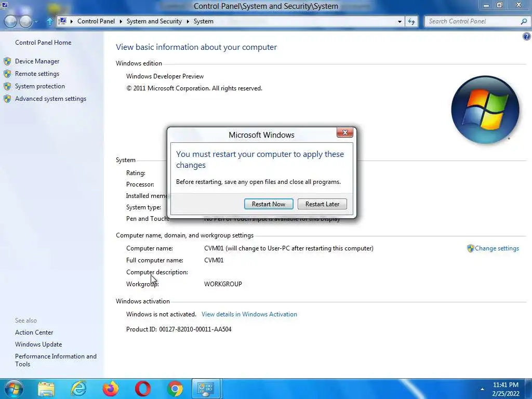Close the Microsoft Windows restart dialog
Viewport: 532px width, 399px height.
[345, 132]
